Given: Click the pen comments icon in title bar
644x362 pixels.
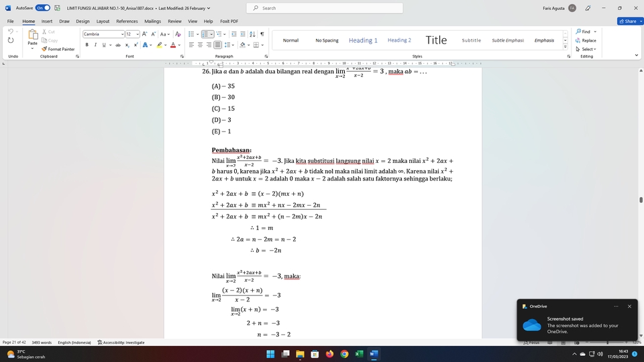Looking at the screenshot, I should tap(588, 8).
